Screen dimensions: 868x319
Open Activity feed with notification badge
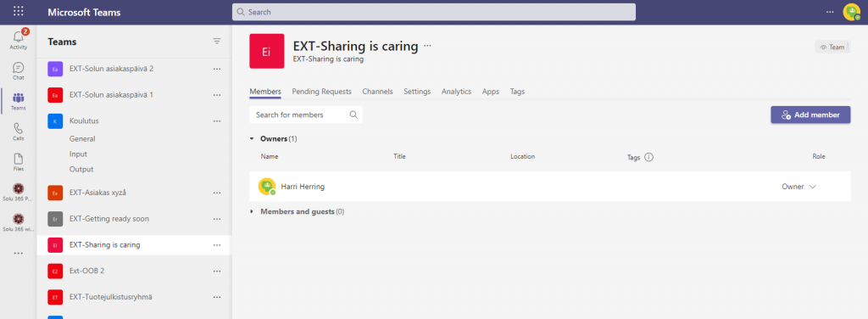19,39
